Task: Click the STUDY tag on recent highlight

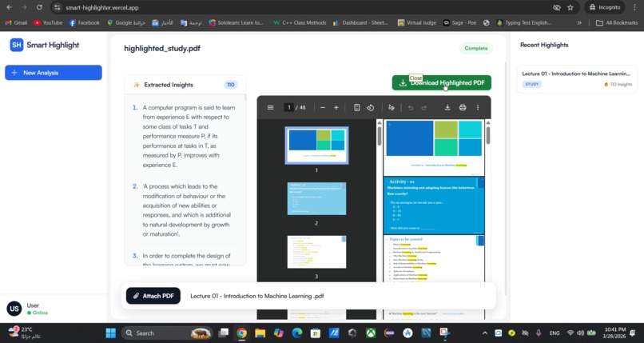Action: pyautogui.click(x=532, y=84)
